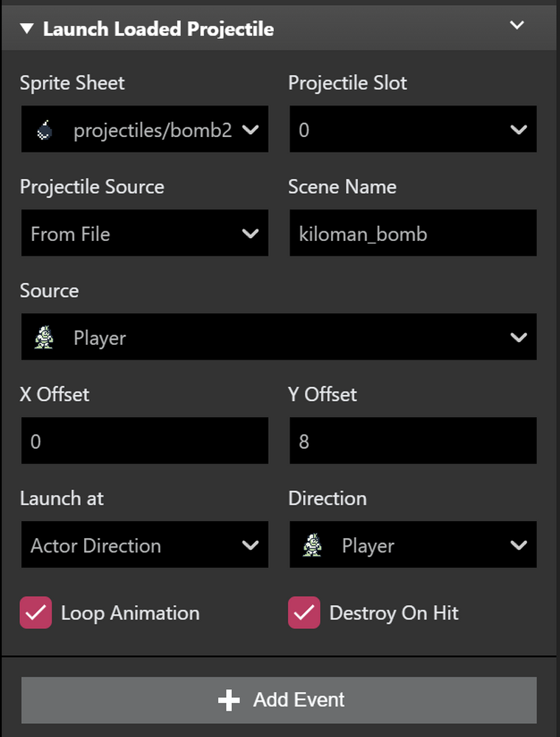Click the Add Event button

click(x=280, y=699)
